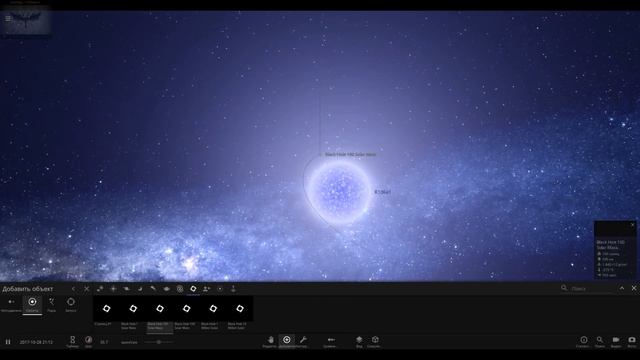The width and height of the screenshot is (640, 360).
Task: Choose Неподвижно placement mode
Action: point(11,304)
